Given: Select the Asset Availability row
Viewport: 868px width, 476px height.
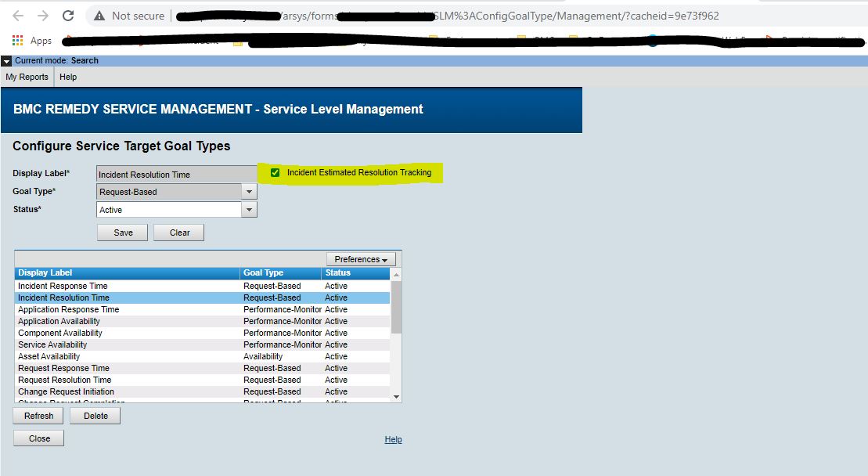Looking at the screenshot, I should coord(125,356).
